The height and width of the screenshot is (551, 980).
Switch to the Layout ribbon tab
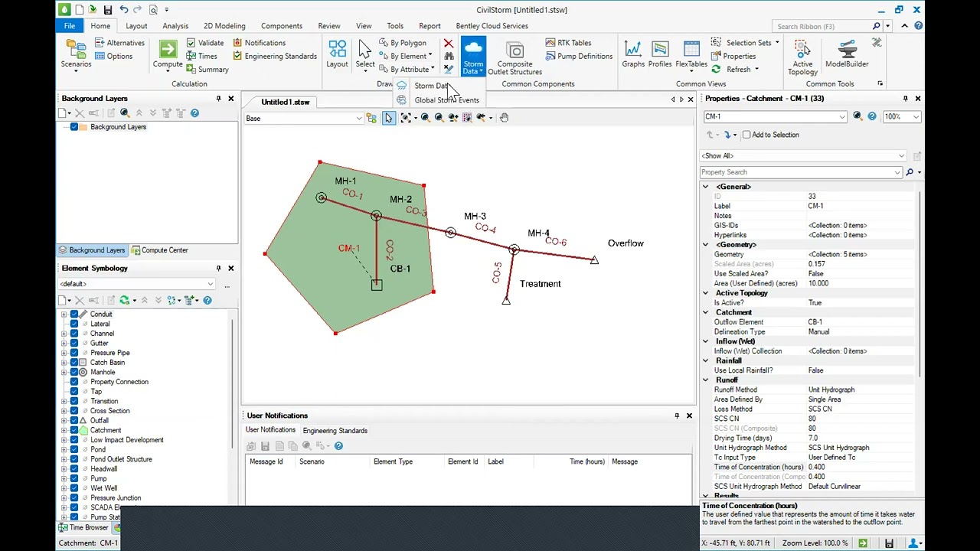(136, 26)
